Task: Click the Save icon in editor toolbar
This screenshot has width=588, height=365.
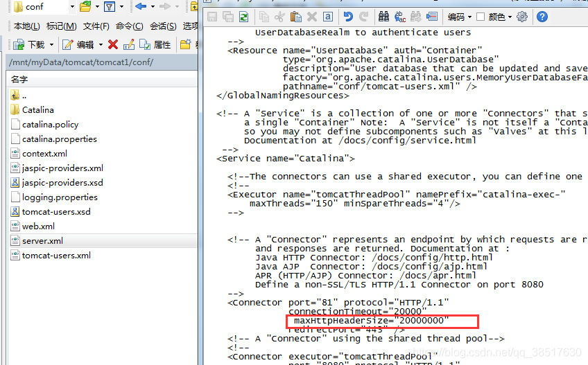Action: click(212, 17)
